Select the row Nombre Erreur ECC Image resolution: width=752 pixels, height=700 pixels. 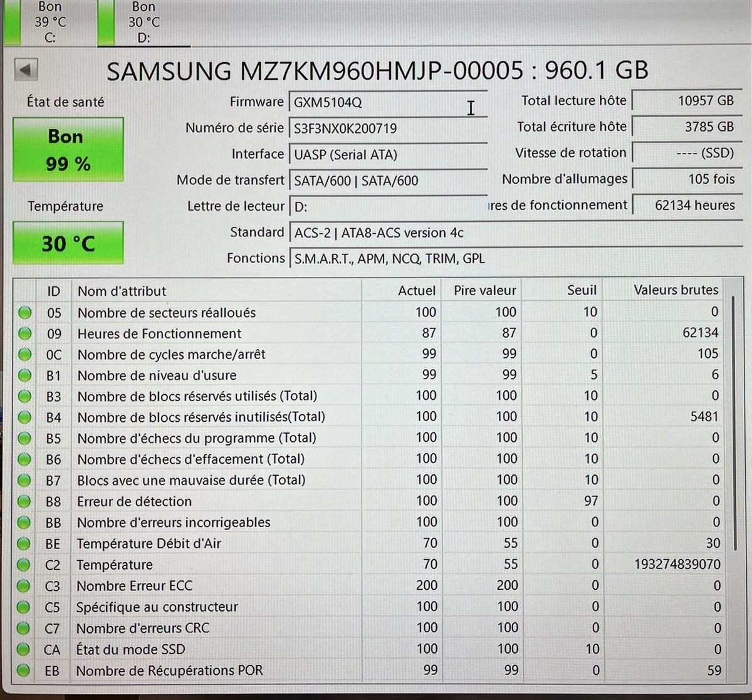pos(368,586)
